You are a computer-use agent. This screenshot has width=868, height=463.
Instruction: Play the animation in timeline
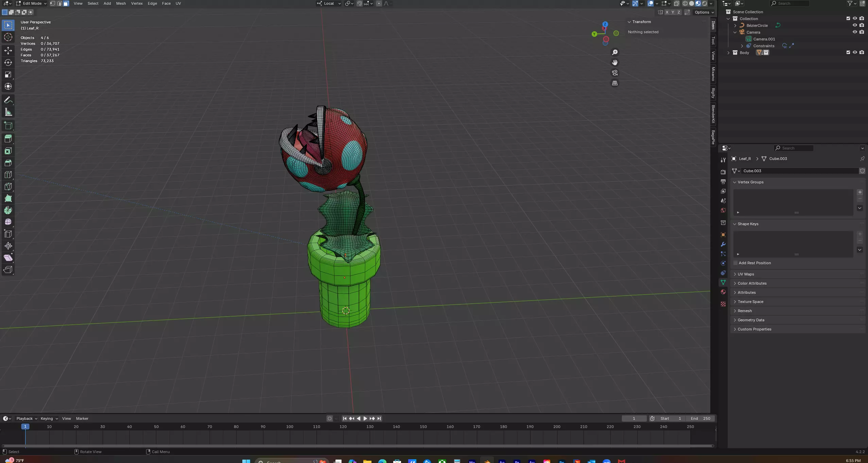point(365,419)
